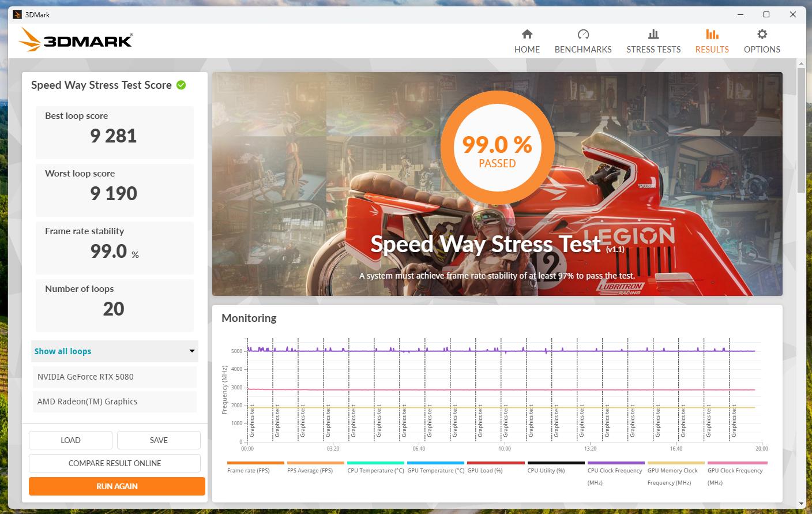Click the Worst loop score label
The width and height of the screenshot is (812, 514).
[80, 173]
